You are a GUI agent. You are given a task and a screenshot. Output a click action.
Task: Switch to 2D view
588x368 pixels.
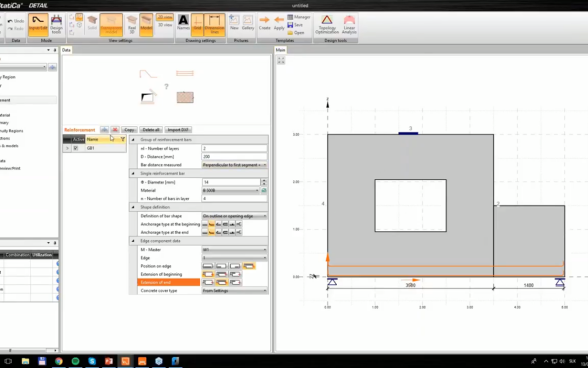coord(164,18)
